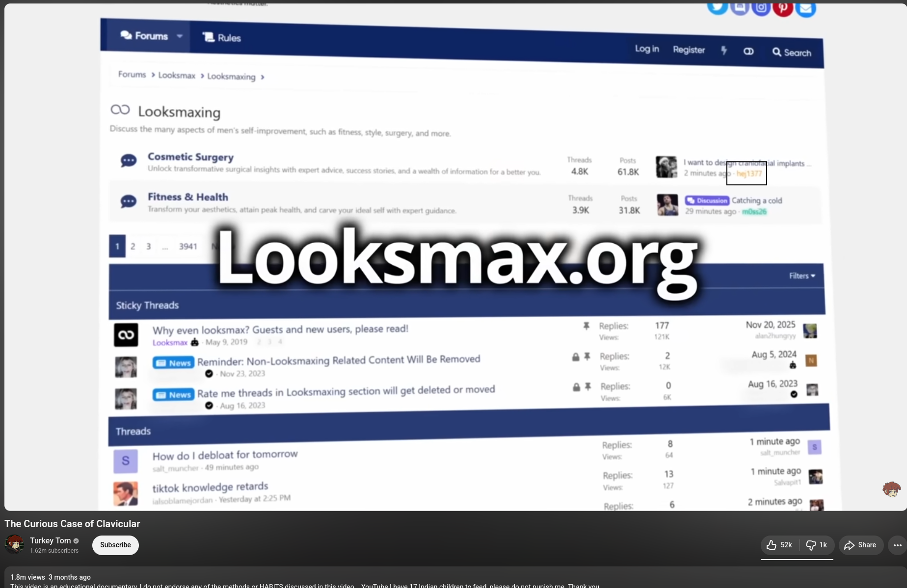Click the thumbs up like button

(779, 545)
